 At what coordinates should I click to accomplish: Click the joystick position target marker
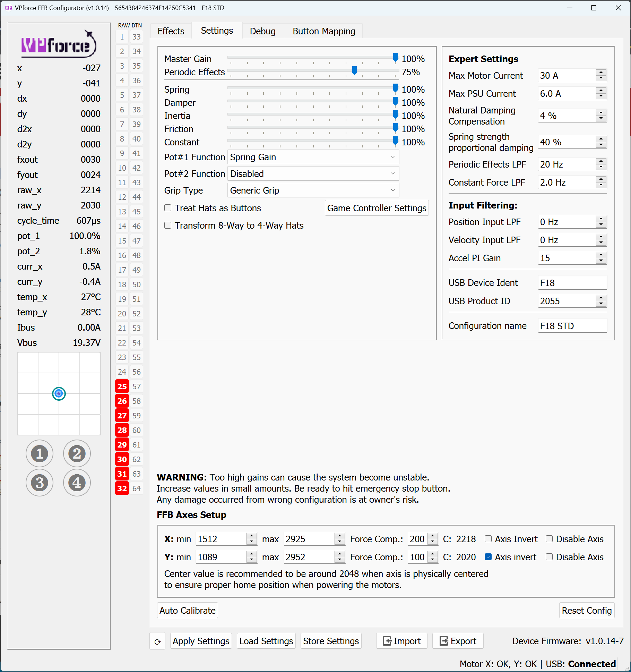pos(59,393)
